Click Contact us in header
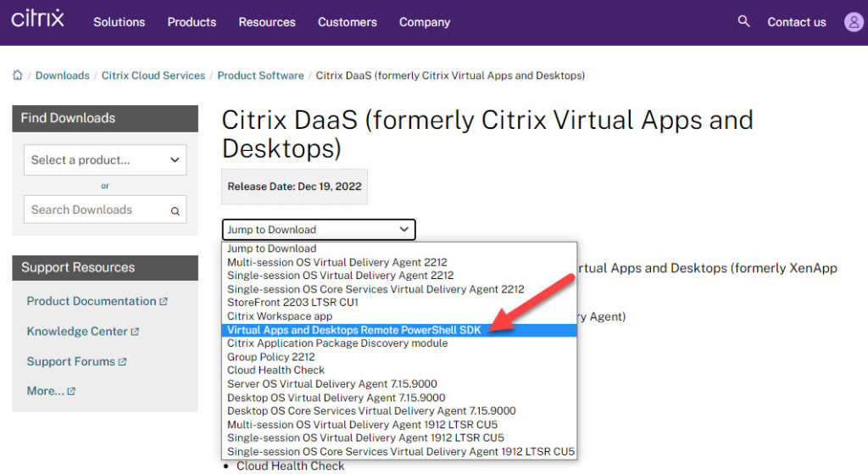868x474 pixels. (796, 22)
